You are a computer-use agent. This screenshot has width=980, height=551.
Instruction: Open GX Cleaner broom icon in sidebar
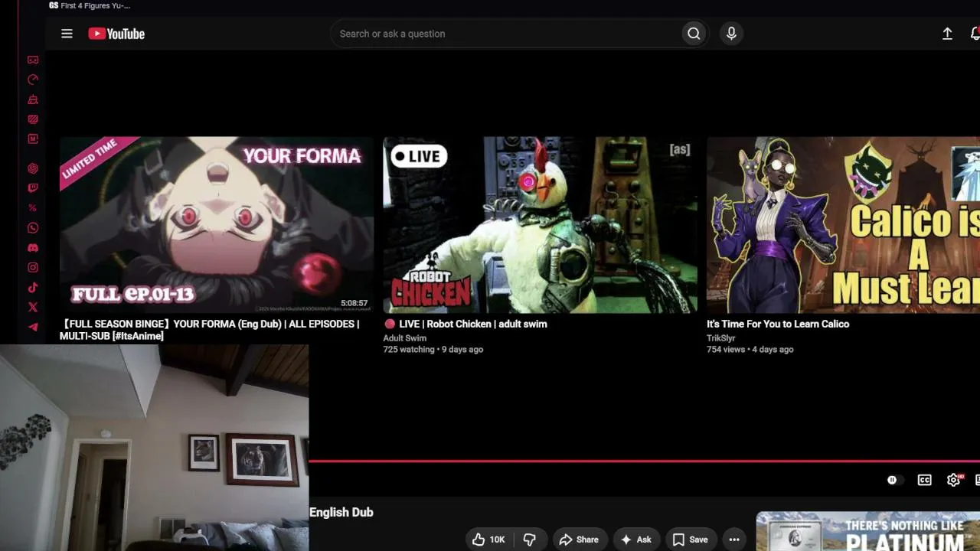click(x=33, y=99)
